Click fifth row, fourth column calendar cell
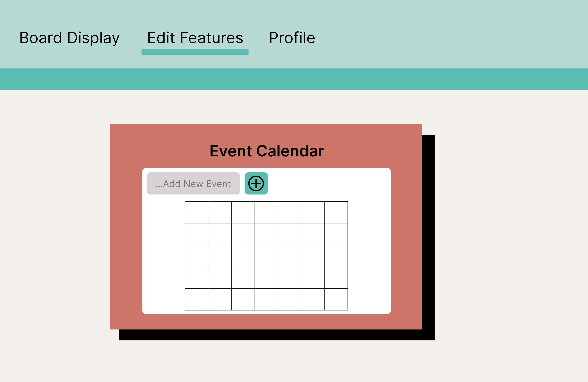Viewport: 588px width, 382px height. click(266, 299)
